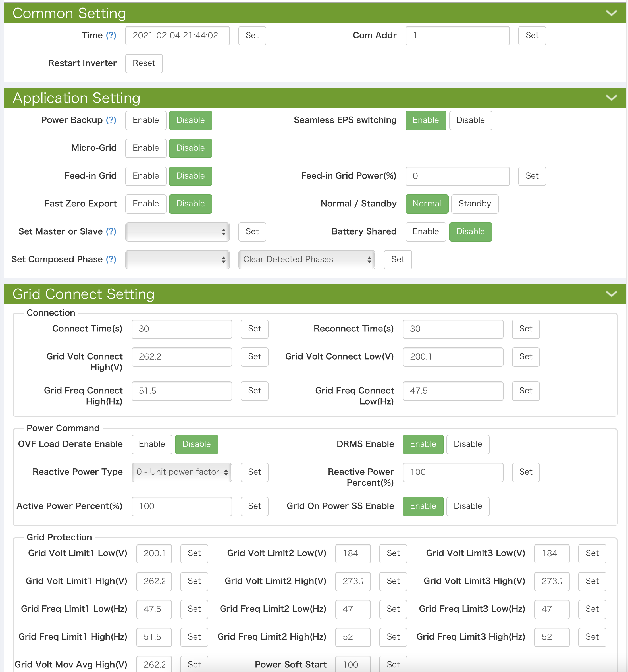Collapse the Application Setting section chevron
This screenshot has height=672, width=628.
point(611,98)
